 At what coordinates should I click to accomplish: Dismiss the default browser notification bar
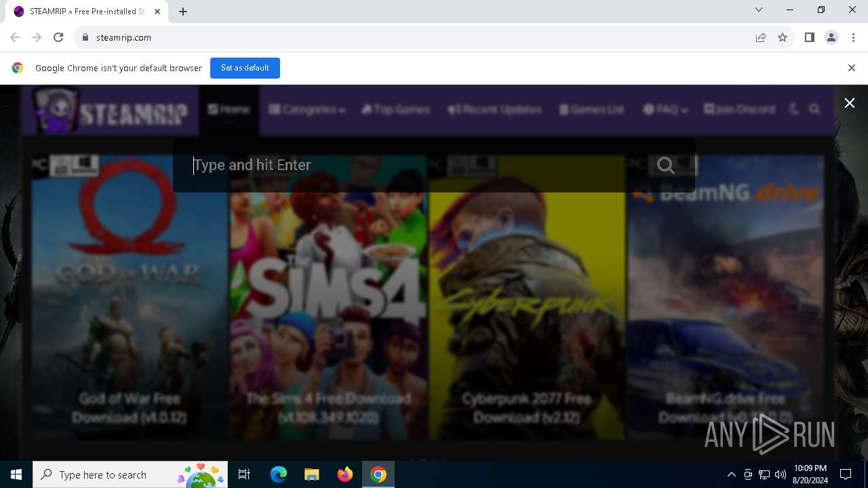852,68
